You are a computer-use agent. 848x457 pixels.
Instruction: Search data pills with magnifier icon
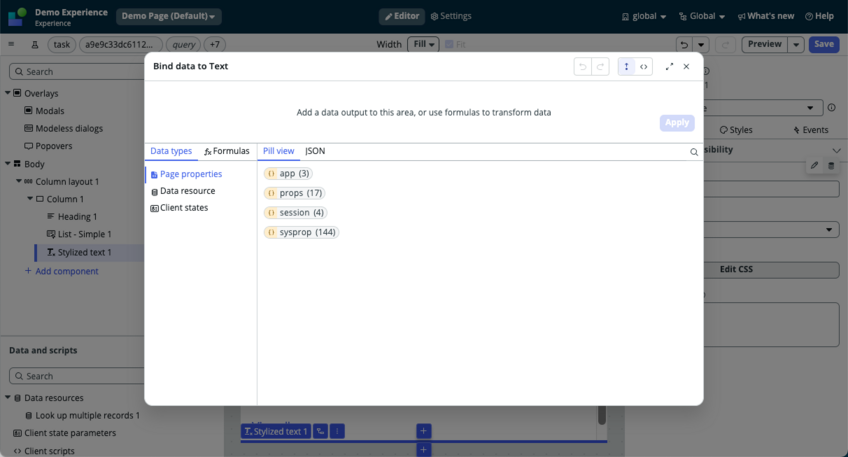pos(694,152)
